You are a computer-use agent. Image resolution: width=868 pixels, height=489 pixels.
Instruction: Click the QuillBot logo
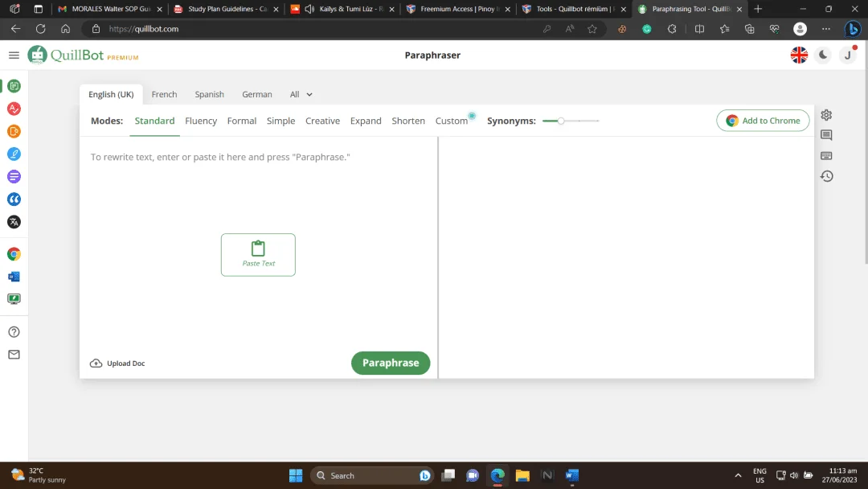(x=83, y=55)
